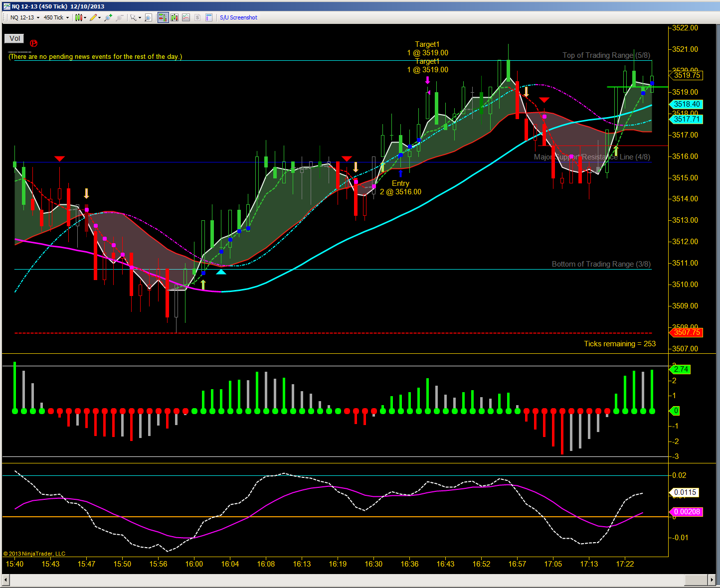This screenshot has height=588, width=720.
Task: Click 'Top of Trading Range (5/8)' label
Action: (606, 55)
